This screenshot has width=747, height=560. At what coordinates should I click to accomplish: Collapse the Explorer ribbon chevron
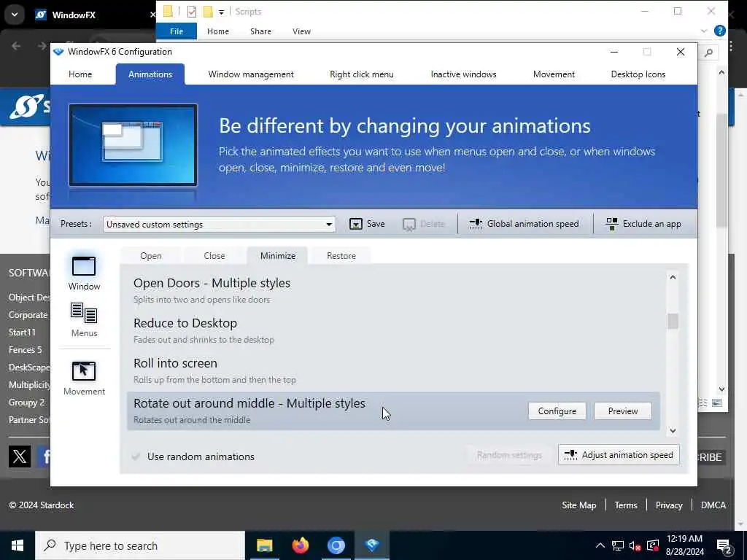pos(704,31)
